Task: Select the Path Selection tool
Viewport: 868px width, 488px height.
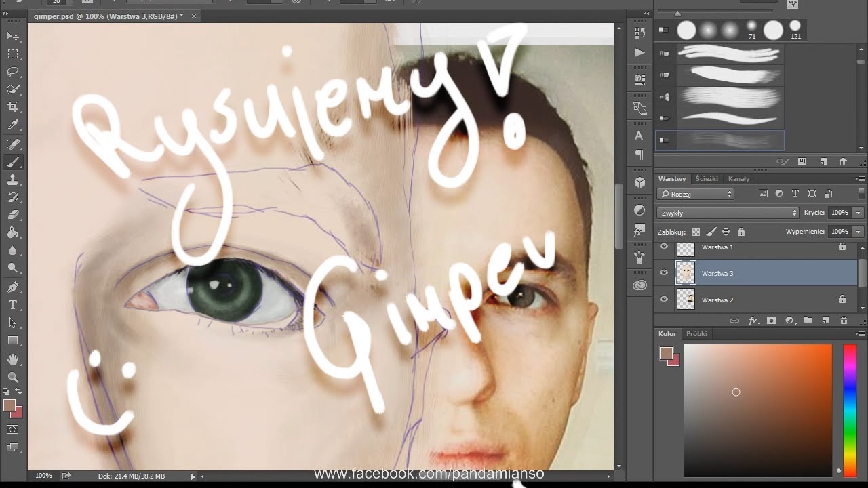Action: click(x=13, y=323)
